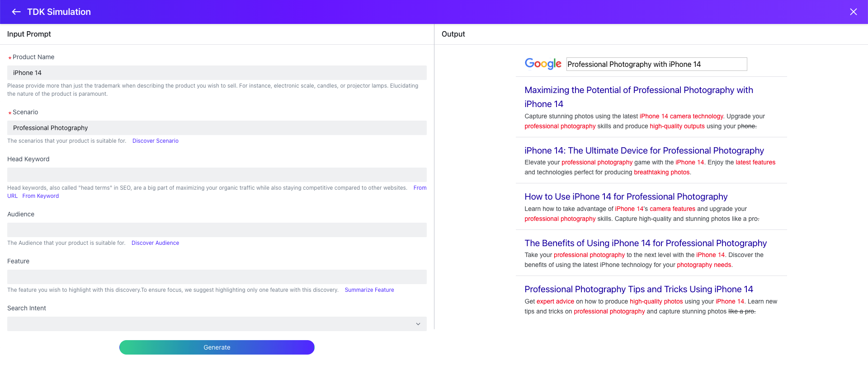Screen dimensions: 868x374
Task: Focus the Product Name input field
Action: tap(217, 73)
